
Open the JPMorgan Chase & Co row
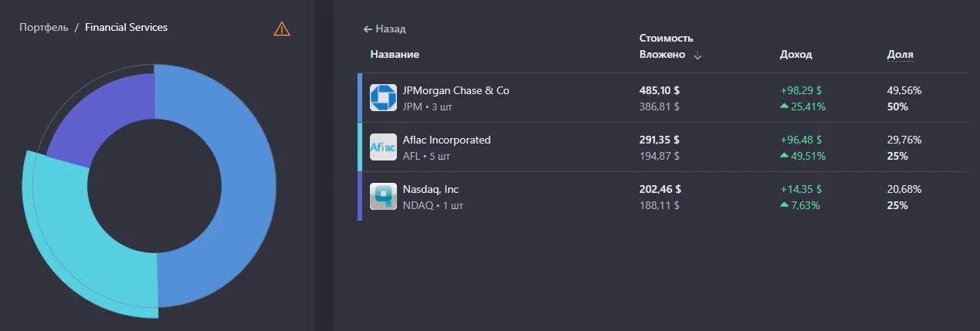pos(663,98)
